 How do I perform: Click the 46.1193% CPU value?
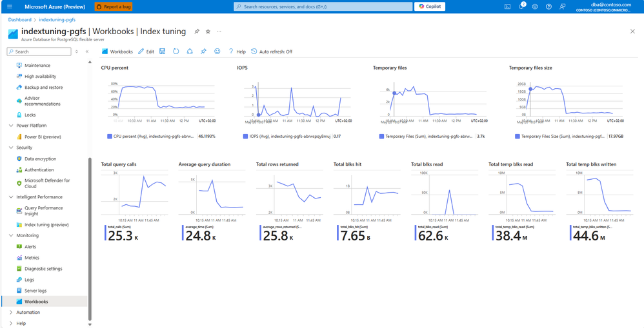[x=207, y=136]
